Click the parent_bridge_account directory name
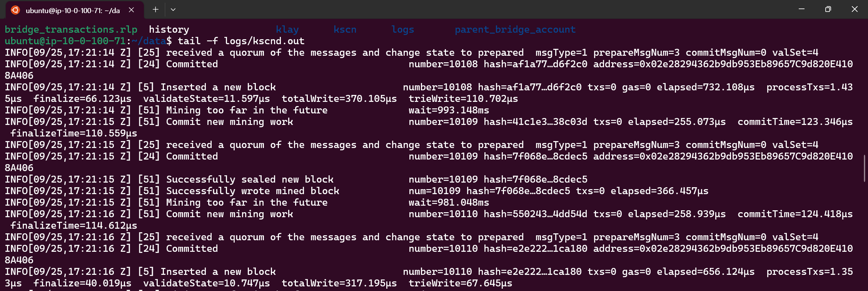Screen dimensions: 868x291 click(515, 29)
